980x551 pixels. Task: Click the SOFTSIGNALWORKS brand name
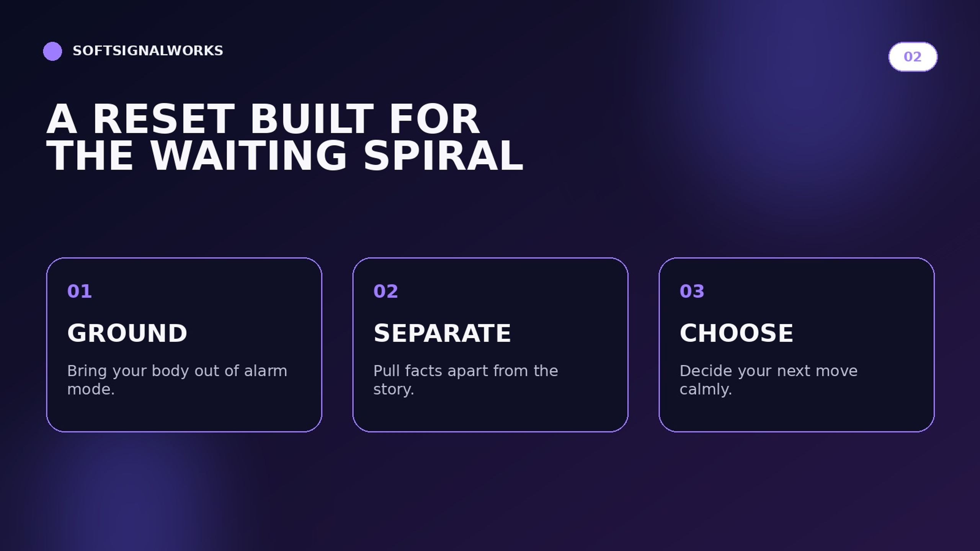[x=148, y=51]
